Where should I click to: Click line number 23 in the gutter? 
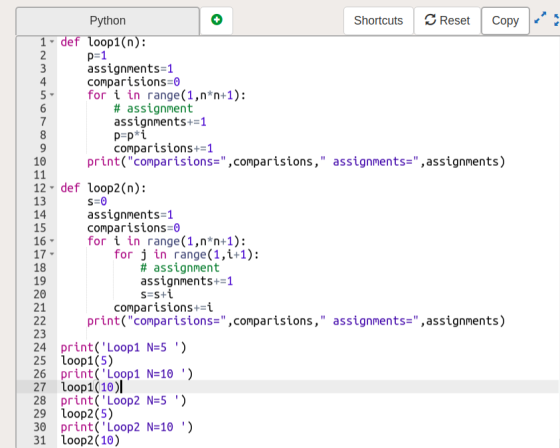click(x=40, y=334)
